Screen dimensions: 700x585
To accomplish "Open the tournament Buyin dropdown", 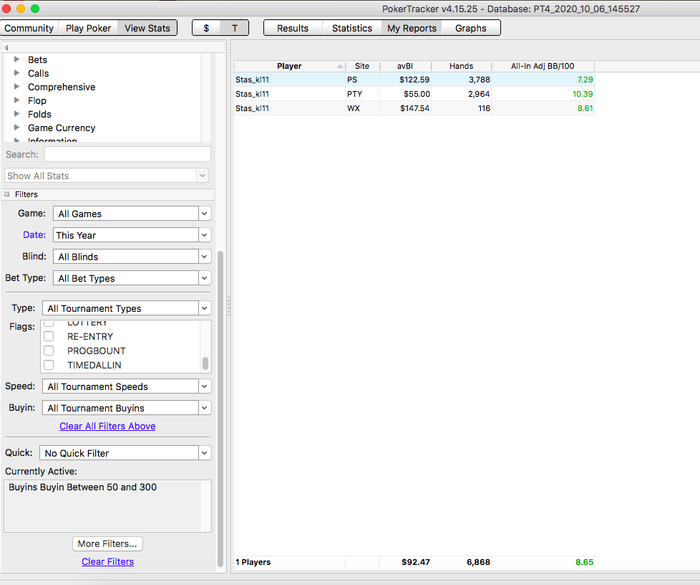I will pyautogui.click(x=127, y=408).
